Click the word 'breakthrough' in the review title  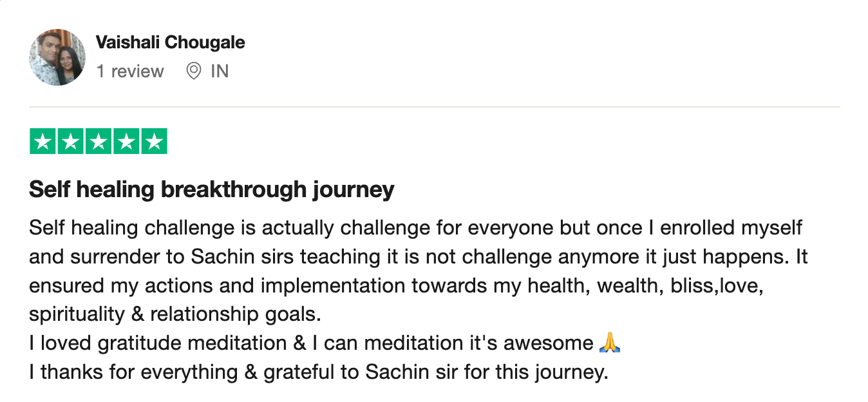234,190
